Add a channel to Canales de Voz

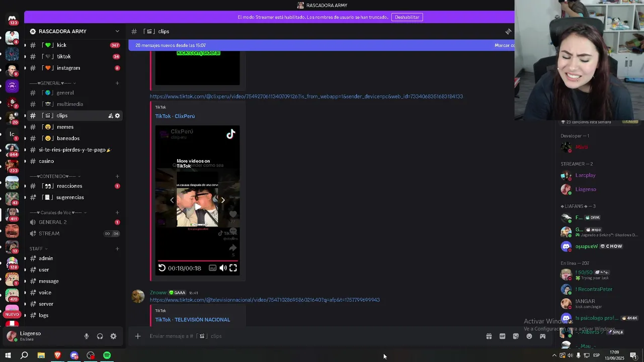coord(117,213)
